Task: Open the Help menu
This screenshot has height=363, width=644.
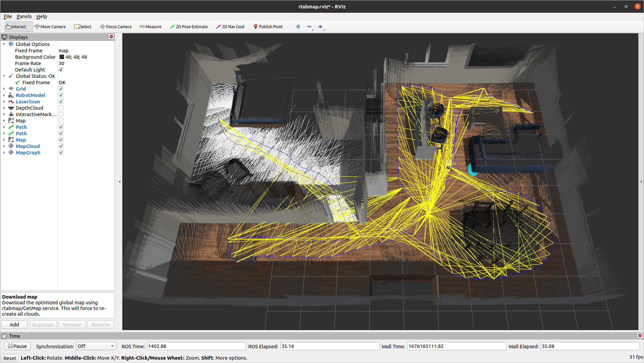Action: click(x=42, y=16)
